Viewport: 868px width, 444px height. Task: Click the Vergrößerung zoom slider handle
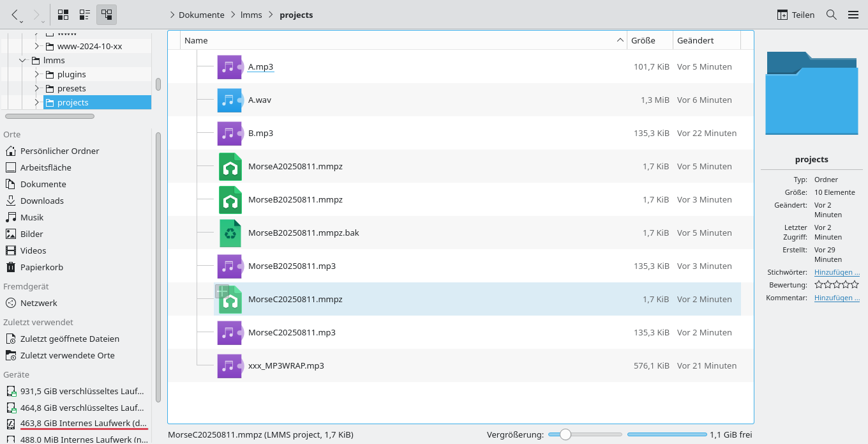565,435
